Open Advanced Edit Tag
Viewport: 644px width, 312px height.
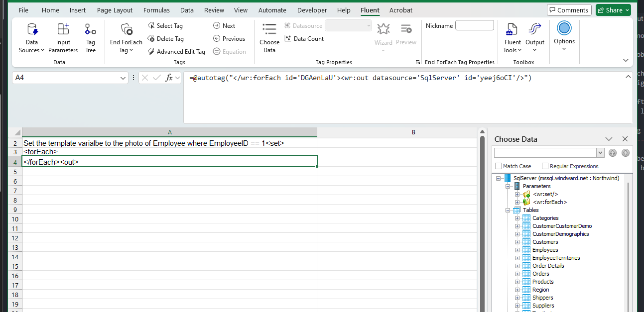(177, 52)
